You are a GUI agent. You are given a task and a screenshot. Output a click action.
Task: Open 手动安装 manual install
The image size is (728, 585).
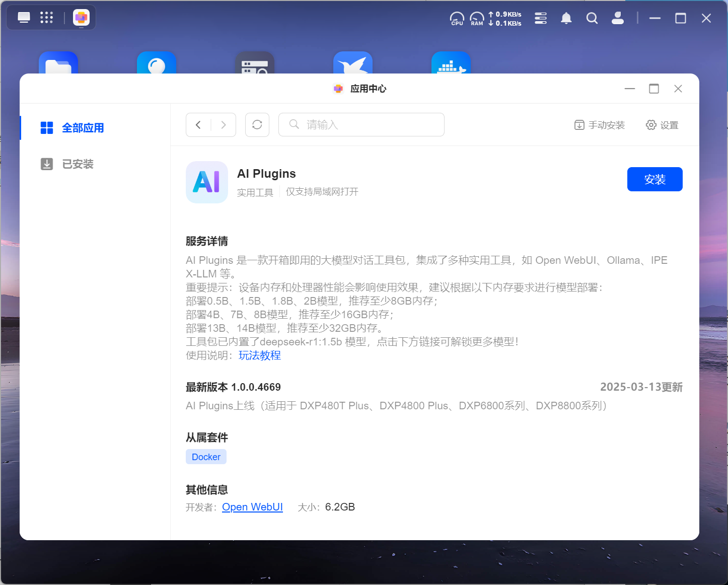[600, 125]
